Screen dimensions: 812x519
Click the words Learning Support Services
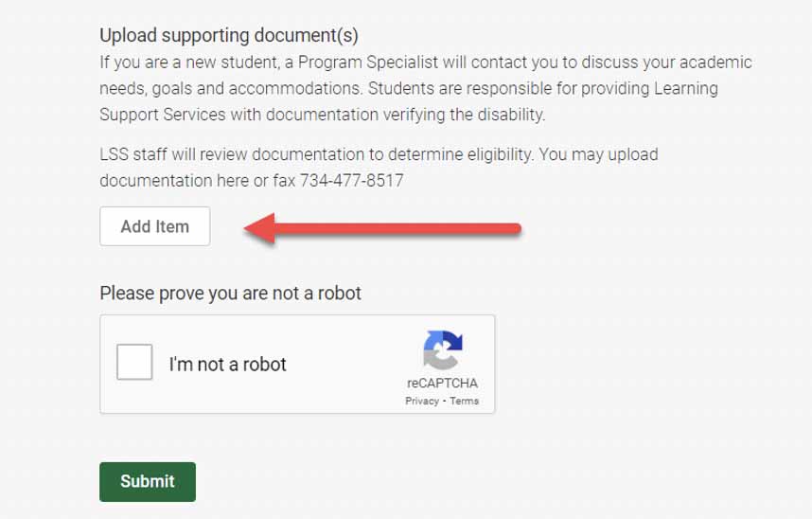coord(653,88)
